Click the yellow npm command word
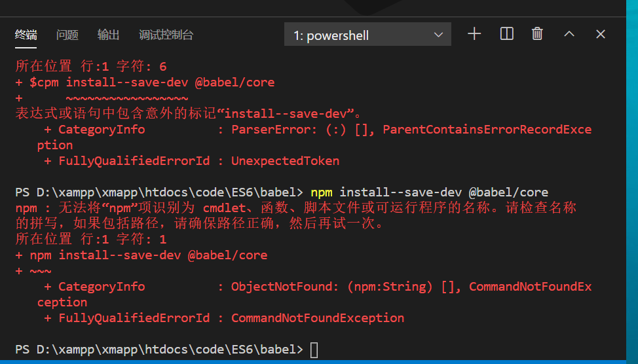The height and width of the screenshot is (364, 638). (x=322, y=192)
